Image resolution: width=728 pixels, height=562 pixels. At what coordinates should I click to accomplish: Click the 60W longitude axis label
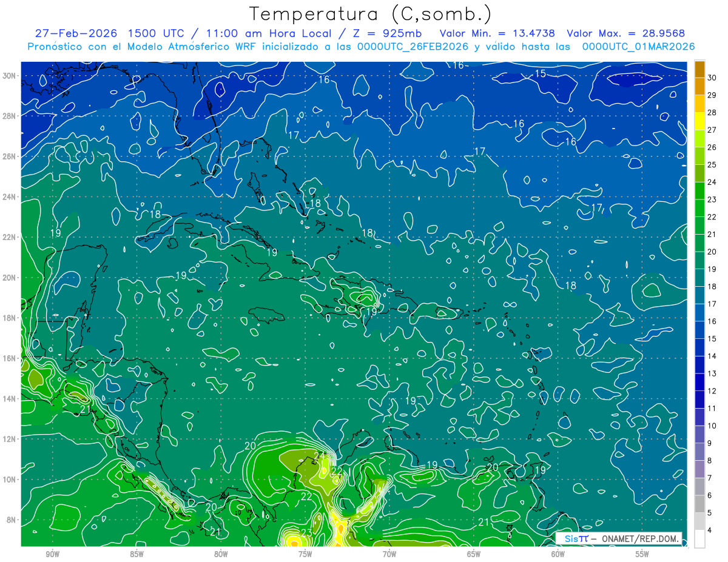click(558, 554)
